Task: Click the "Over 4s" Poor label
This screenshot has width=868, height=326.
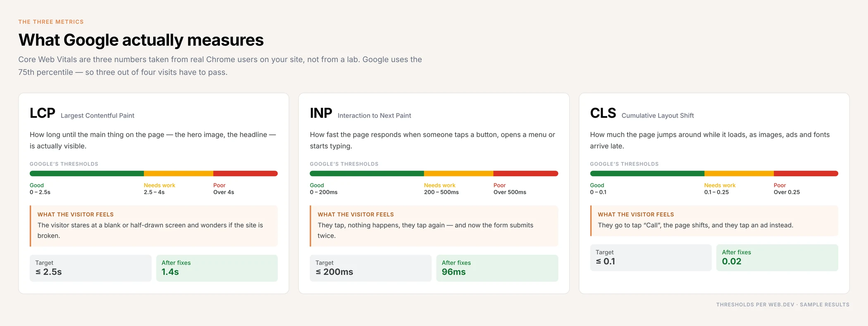Action: (224, 192)
